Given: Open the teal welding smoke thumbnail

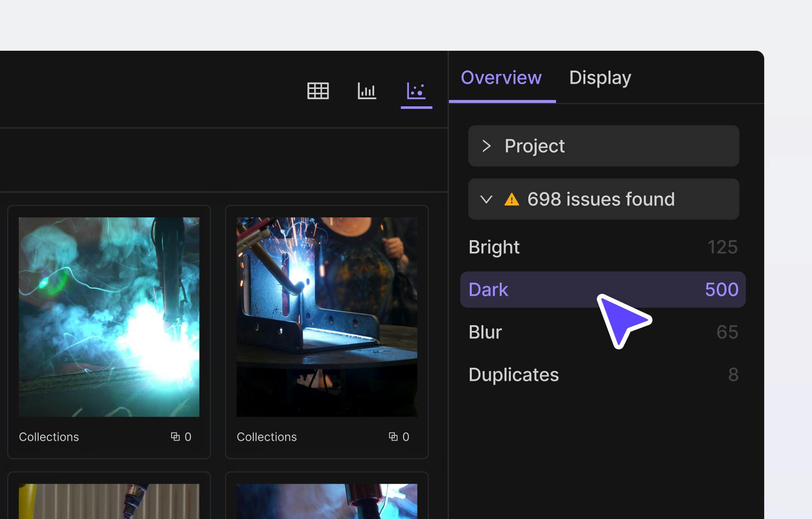Looking at the screenshot, I should pyautogui.click(x=109, y=317).
